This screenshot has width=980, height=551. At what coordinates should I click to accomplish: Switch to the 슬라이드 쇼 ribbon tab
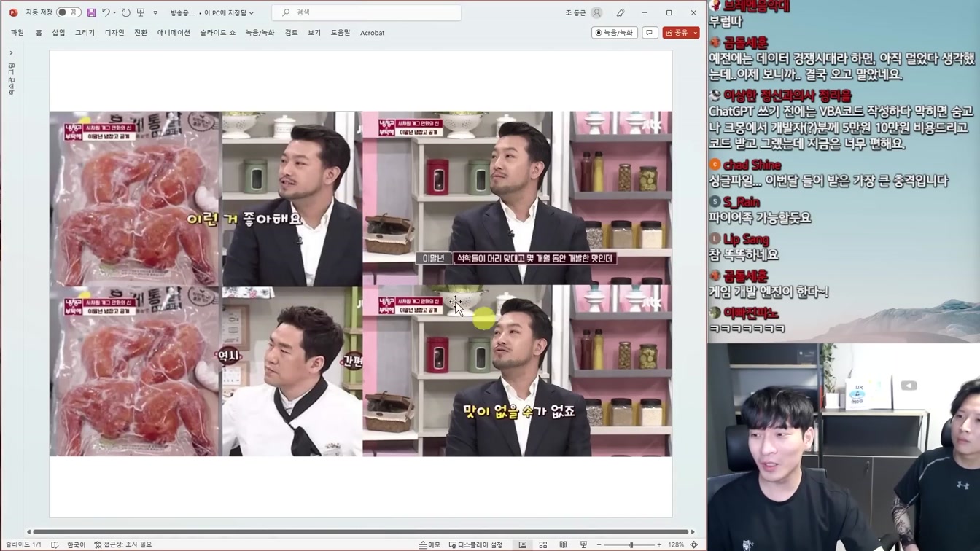click(218, 33)
